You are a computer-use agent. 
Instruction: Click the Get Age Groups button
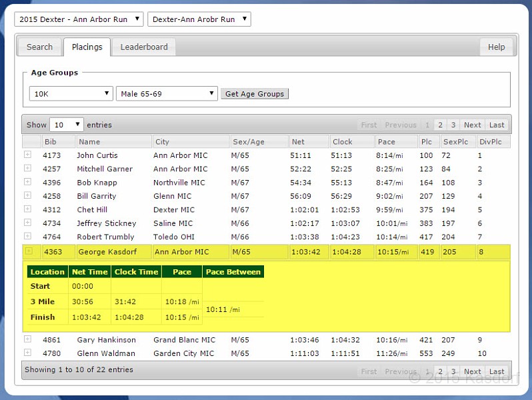pyautogui.click(x=255, y=94)
